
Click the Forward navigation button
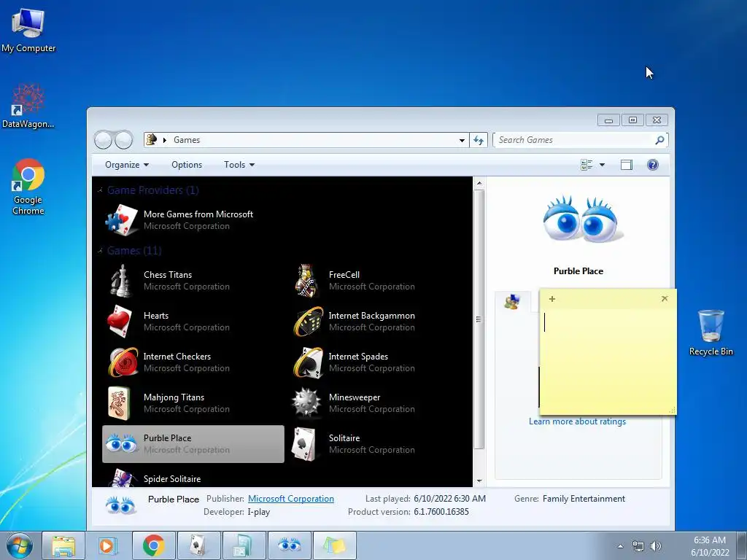(123, 140)
